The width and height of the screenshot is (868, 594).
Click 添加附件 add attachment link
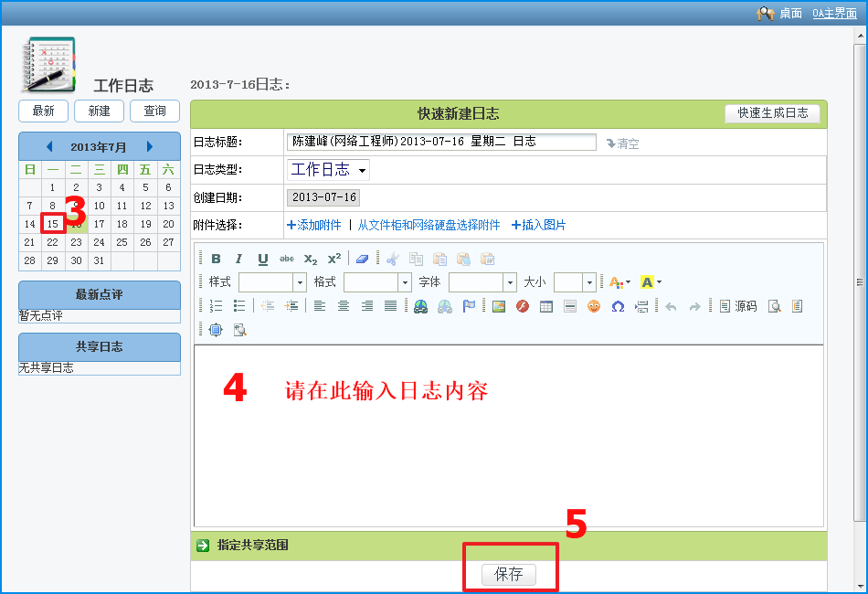[314, 225]
